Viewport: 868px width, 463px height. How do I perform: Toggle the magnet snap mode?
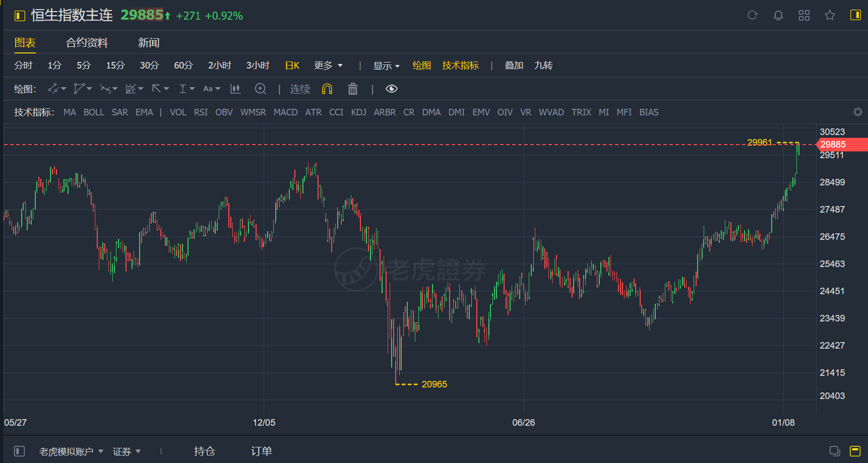pyautogui.click(x=327, y=89)
